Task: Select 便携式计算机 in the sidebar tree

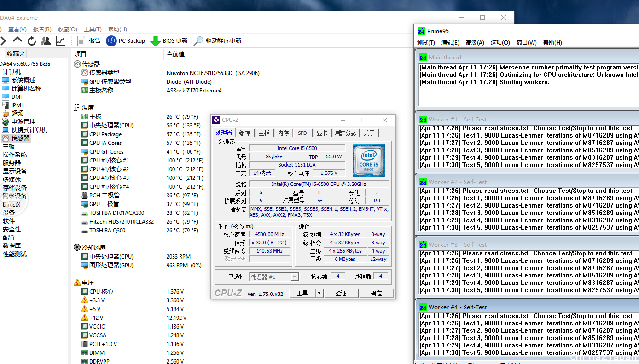Action: point(29,130)
